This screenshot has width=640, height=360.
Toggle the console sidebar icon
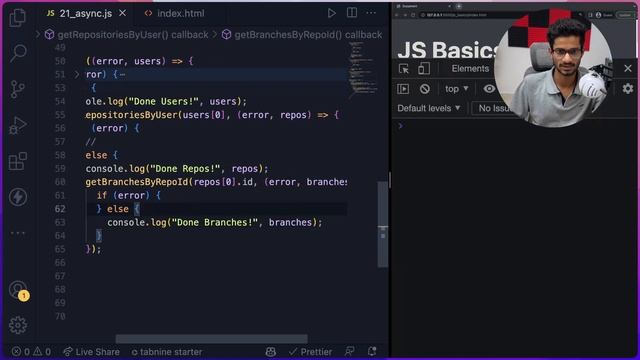pyautogui.click(x=403, y=89)
